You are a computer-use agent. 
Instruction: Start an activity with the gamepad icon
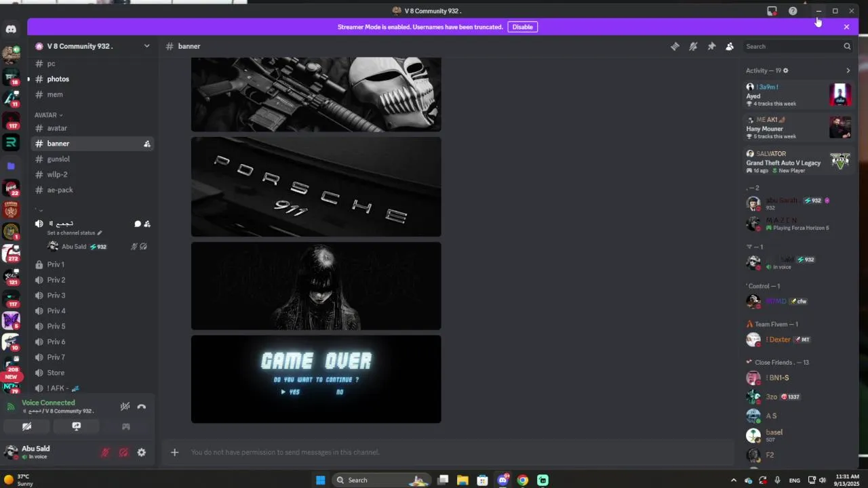click(x=125, y=426)
